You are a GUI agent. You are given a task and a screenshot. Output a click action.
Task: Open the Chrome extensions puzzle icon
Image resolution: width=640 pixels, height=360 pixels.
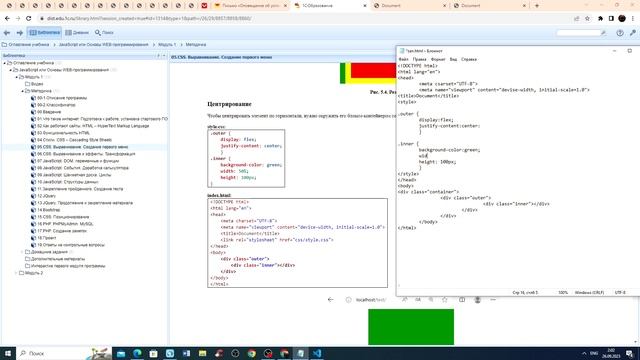pos(600,18)
